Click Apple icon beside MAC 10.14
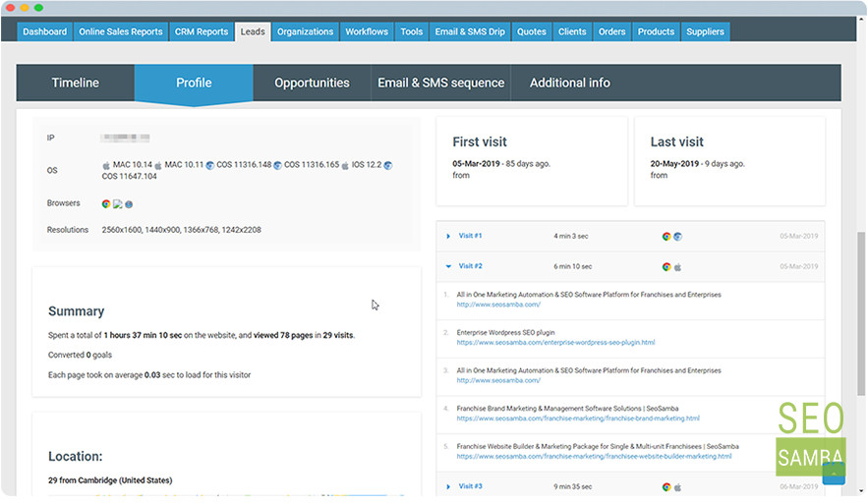868x503 pixels. pos(106,165)
